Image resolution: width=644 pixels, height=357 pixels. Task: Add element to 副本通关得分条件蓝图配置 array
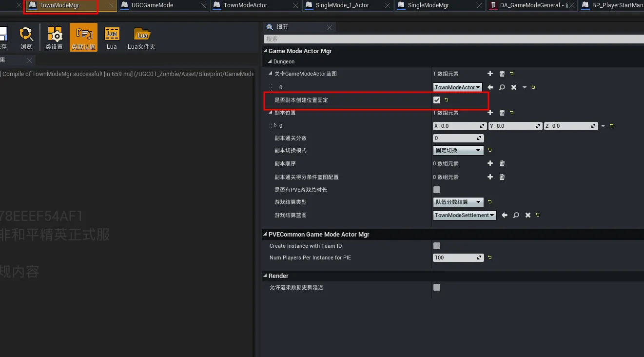click(x=490, y=177)
